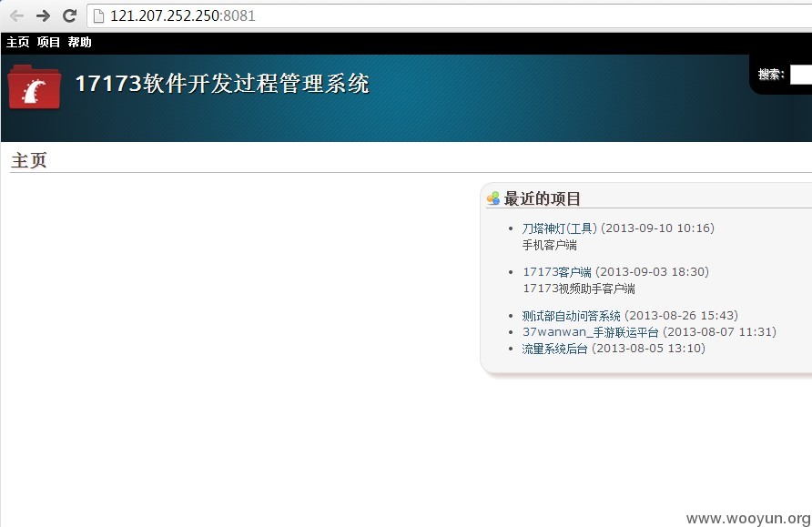Open project 测试部自动问答系统
Image resolution: width=812 pixels, height=527 pixels.
[x=571, y=315]
